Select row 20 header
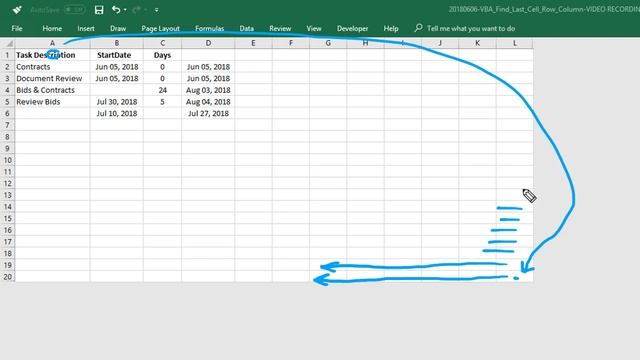The image size is (640, 360). (x=7, y=277)
